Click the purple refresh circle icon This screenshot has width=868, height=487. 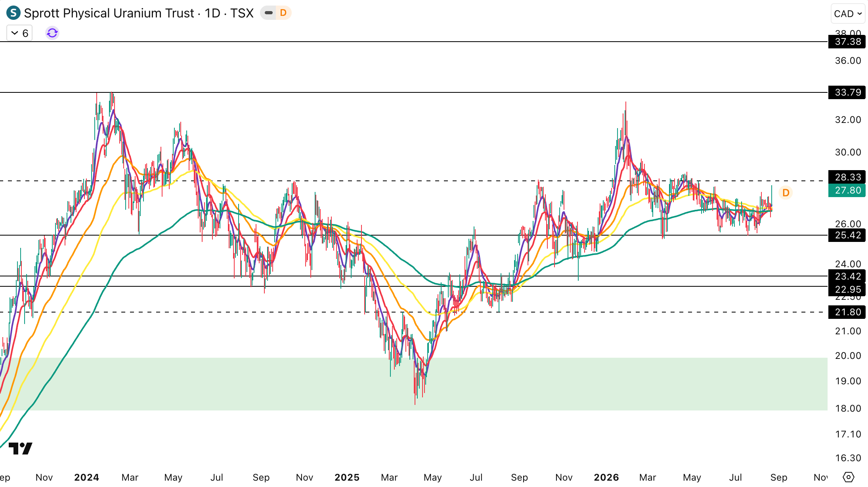tap(52, 33)
